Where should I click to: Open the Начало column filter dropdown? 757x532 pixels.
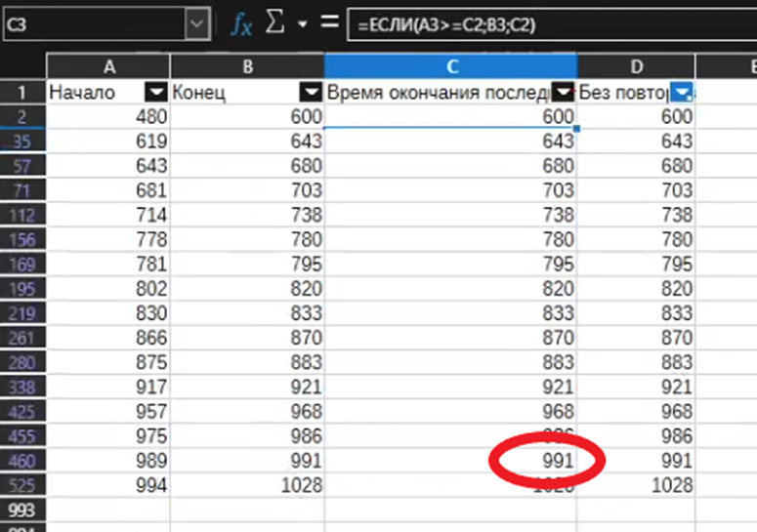(156, 93)
